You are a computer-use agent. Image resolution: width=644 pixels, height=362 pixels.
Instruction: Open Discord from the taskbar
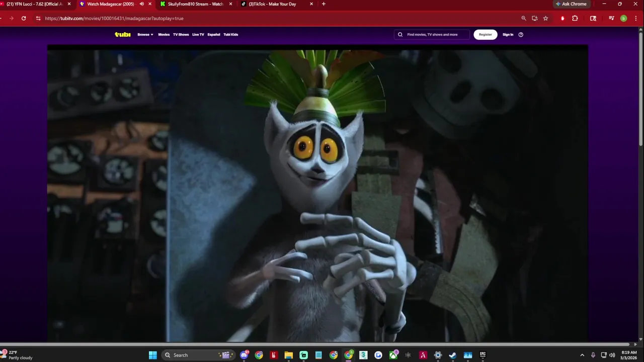(x=245, y=355)
